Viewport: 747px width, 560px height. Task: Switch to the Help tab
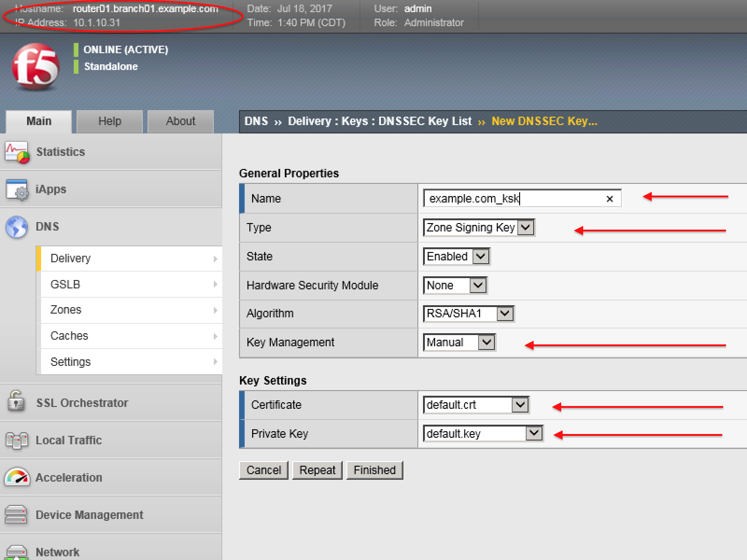[x=110, y=121]
